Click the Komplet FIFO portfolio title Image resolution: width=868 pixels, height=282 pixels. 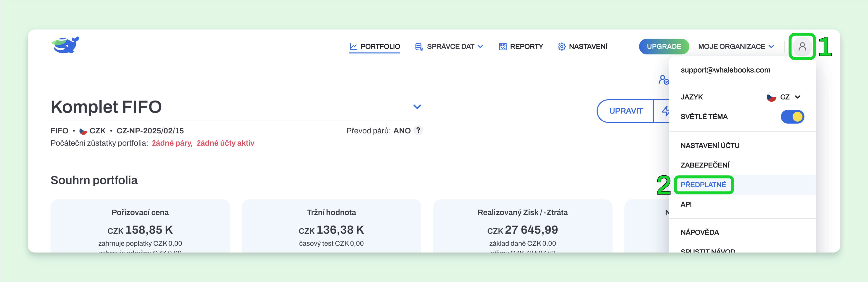(106, 107)
